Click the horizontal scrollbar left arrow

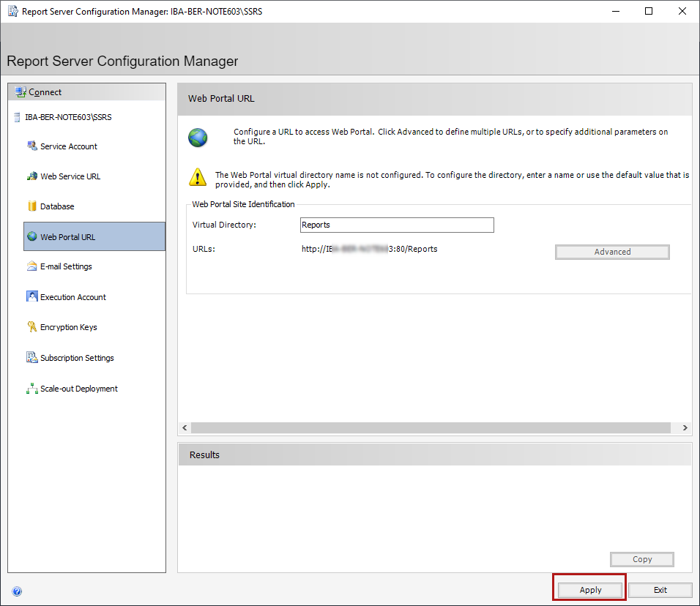point(185,428)
